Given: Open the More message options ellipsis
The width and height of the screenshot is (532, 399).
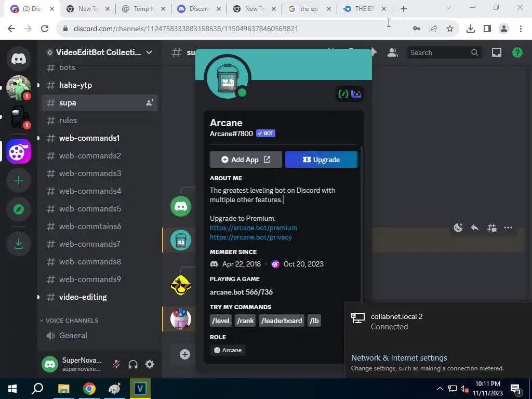Looking at the screenshot, I should point(508,228).
